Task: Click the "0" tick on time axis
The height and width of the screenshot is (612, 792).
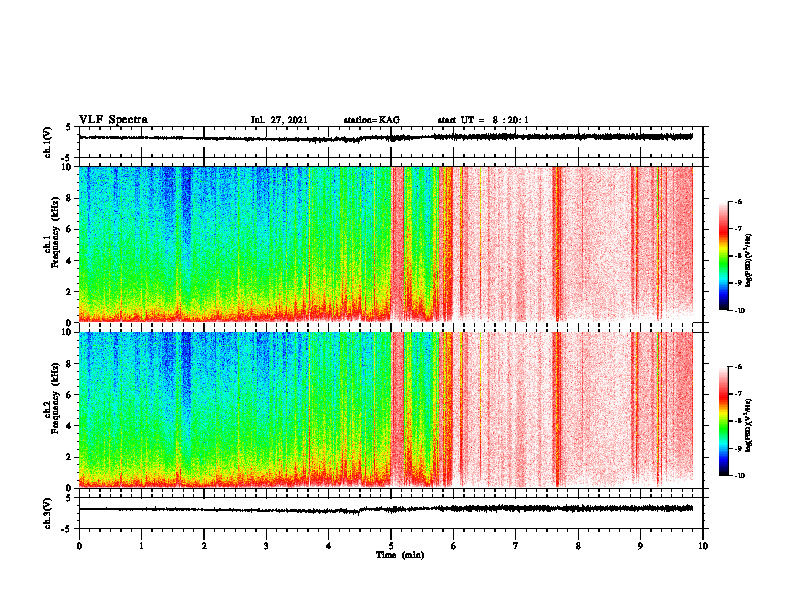Action: (x=79, y=546)
